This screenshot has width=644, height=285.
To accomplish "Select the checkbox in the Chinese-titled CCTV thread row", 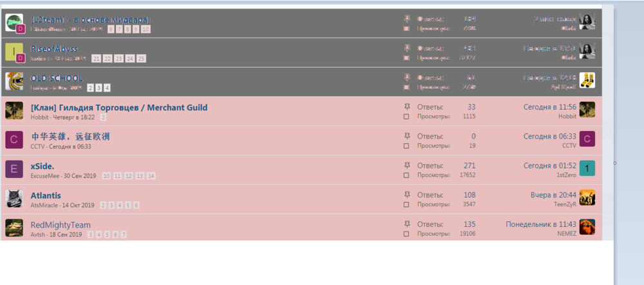I will [406, 146].
